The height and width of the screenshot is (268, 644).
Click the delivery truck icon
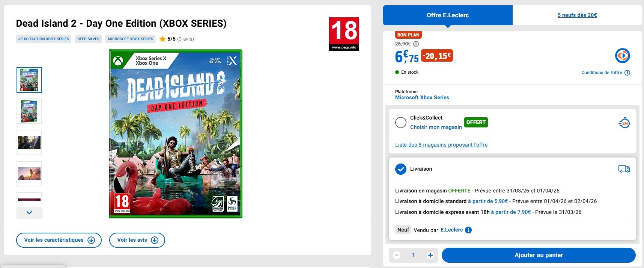[624, 169]
